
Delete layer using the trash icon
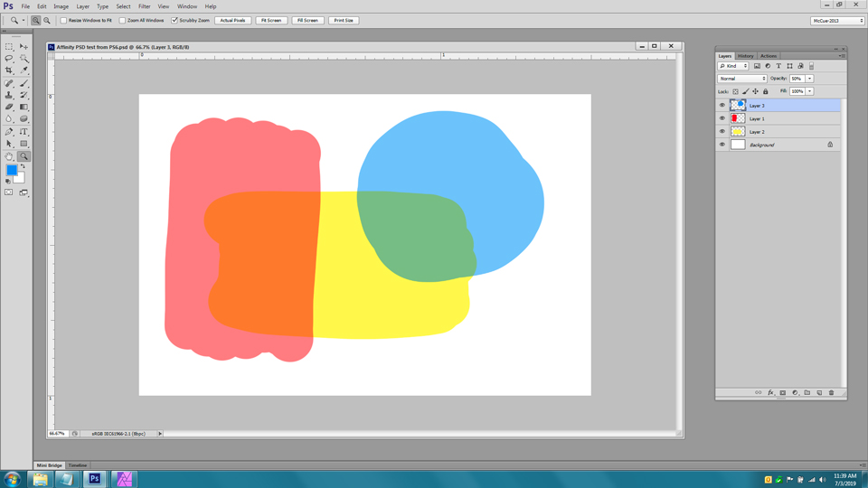[x=832, y=393]
